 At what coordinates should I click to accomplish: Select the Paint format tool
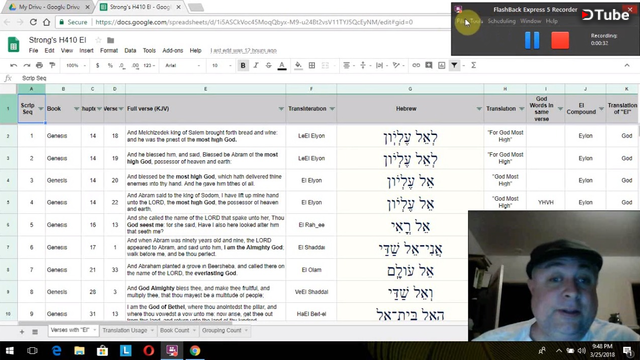click(52, 65)
